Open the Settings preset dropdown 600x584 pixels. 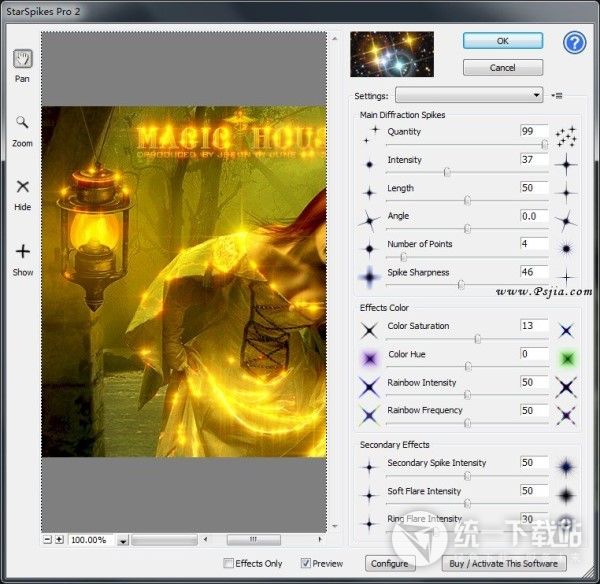click(469, 95)
